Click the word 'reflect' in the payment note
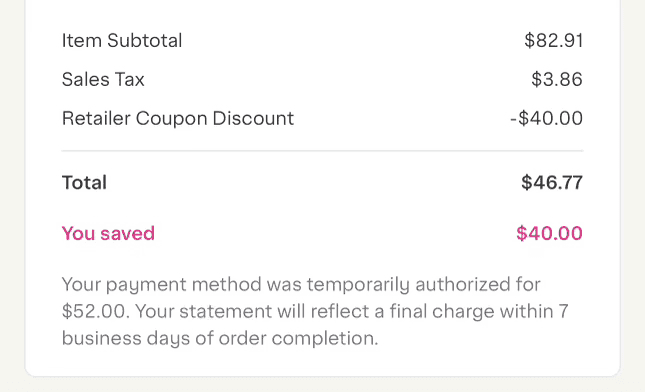Image resolution: width=645 pixels, height=392 pixels. coord(340,311)
